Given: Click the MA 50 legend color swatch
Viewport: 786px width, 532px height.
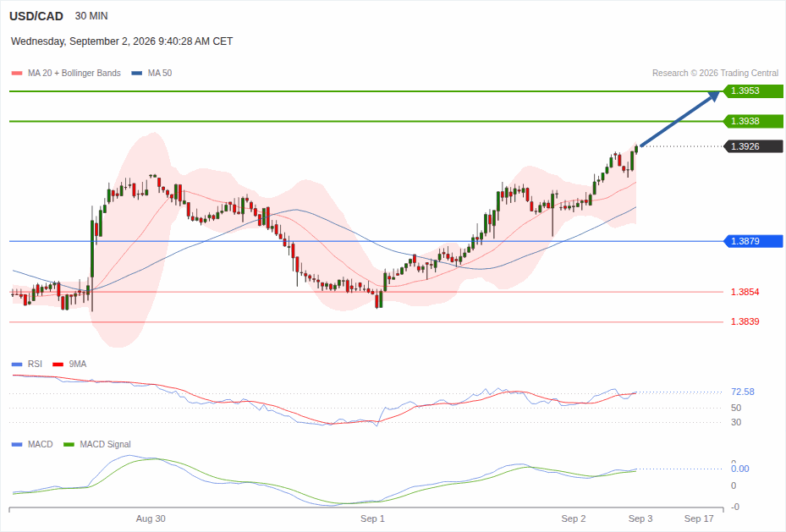Looking at the screenshot, I should [137, 73].
